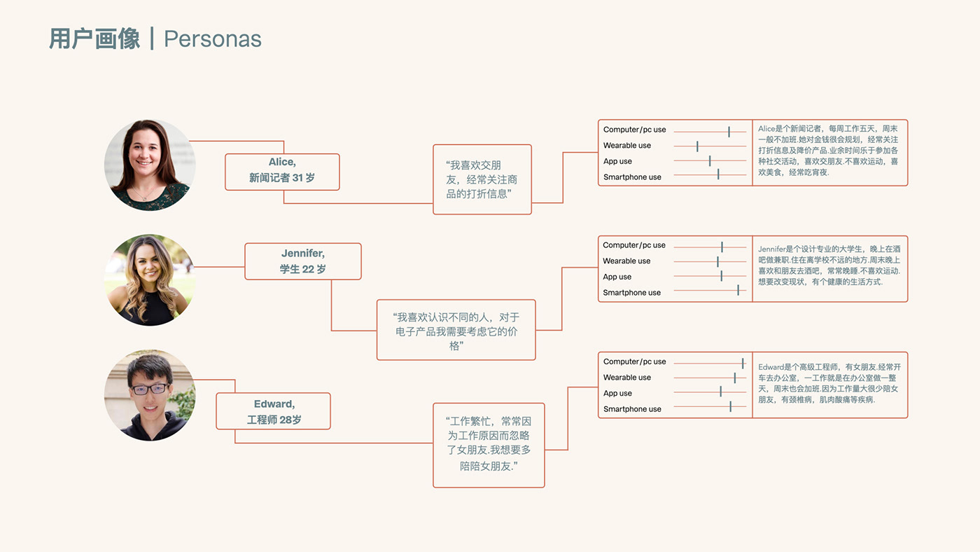
Task: Click Edward's quote about 工作繁忙
Action: (489, 445)
